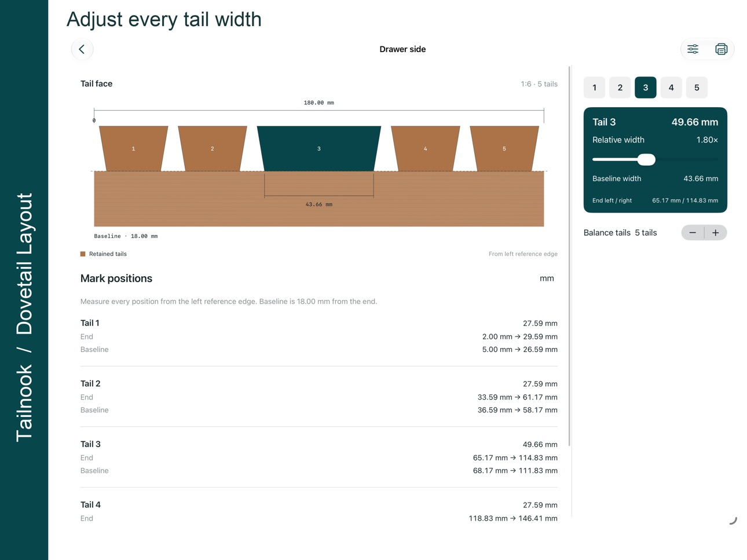Click tail 5 in the diagram

pos(504,149)
